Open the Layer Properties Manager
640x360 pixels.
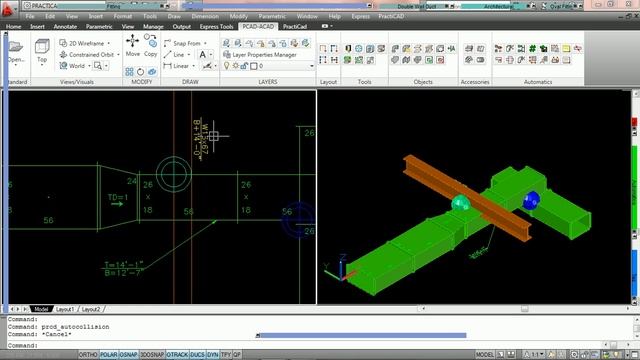260,54
